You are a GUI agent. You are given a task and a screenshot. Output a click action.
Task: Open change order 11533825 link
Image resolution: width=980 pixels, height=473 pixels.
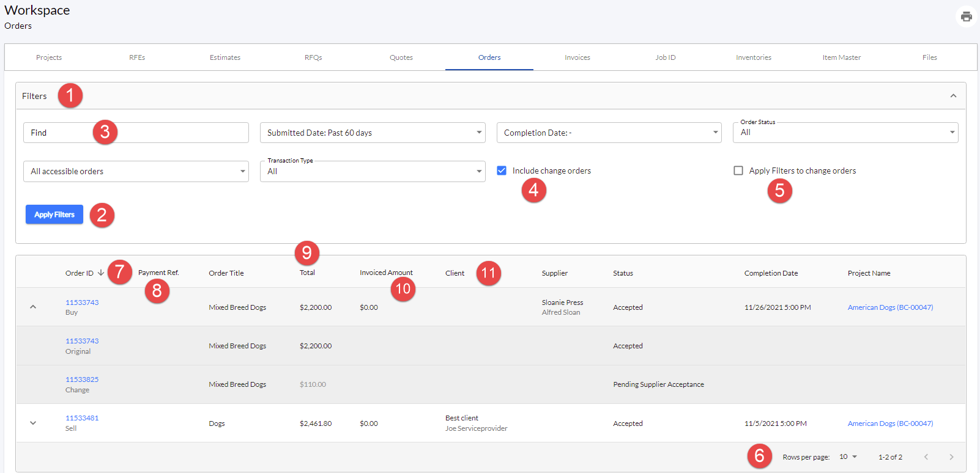tap(82, 380)
